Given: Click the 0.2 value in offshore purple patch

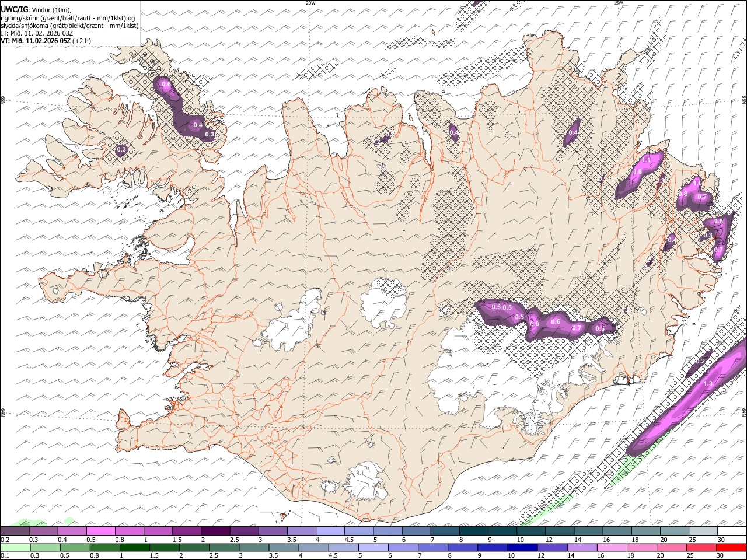Looking at the screenshot, I should (x=701, y=362).
